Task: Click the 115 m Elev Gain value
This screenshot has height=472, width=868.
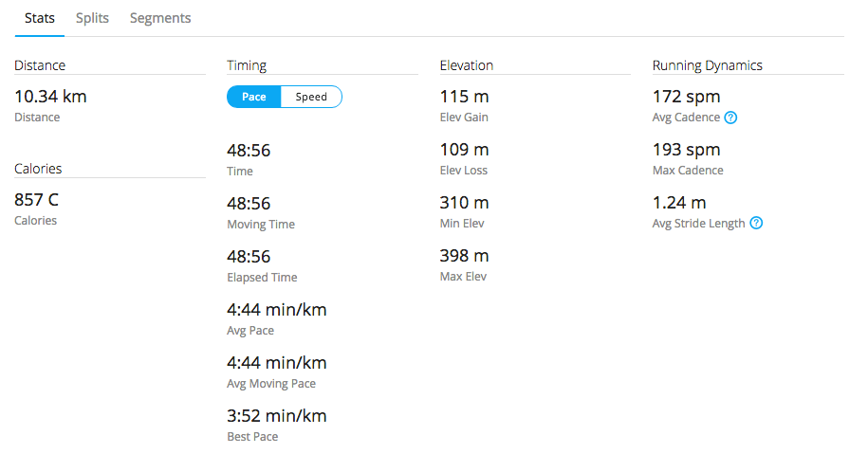Action: (465, 97)
